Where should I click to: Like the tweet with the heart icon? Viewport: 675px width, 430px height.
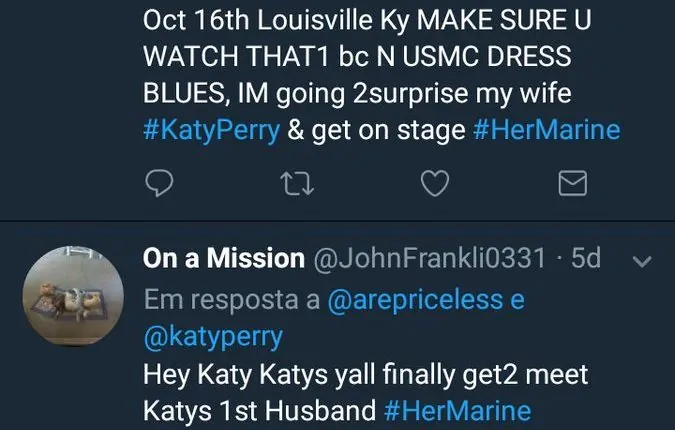click(433, 183)
